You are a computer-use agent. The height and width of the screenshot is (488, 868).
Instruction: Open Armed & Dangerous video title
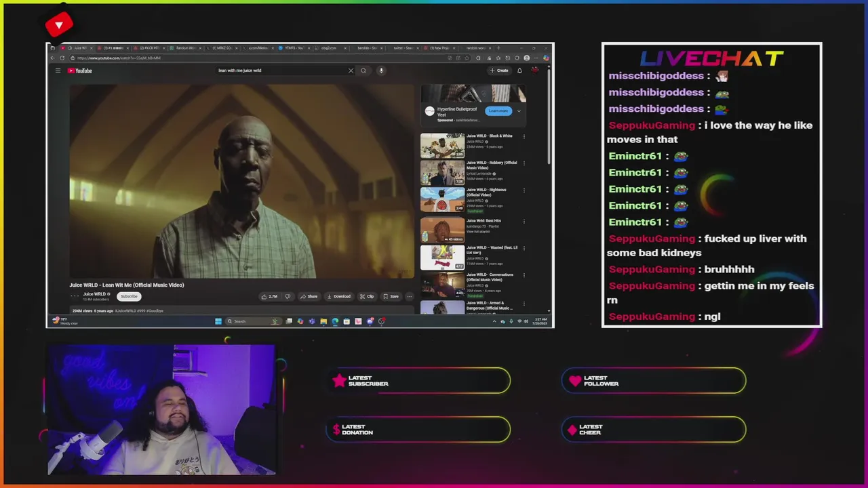tap(489, 306)
